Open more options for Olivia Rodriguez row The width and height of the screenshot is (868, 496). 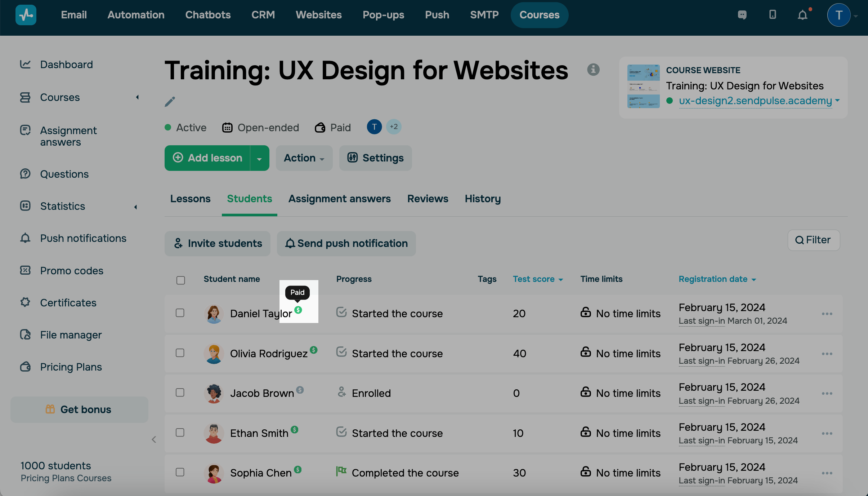(827, 354)
